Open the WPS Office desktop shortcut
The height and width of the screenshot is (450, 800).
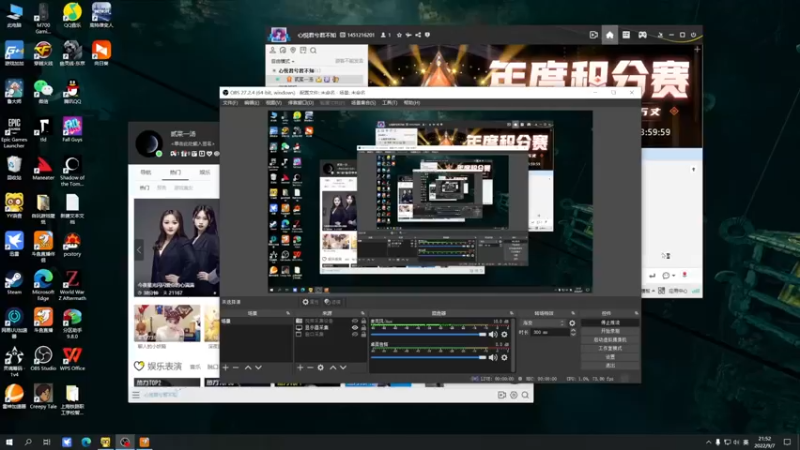click(x=72, y=358)
